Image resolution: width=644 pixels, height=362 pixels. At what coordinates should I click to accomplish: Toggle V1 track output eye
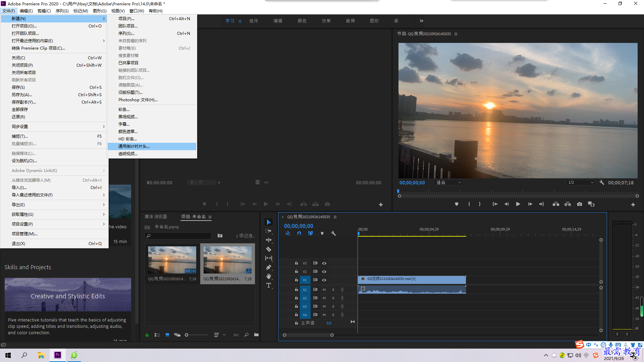point(324,280)
